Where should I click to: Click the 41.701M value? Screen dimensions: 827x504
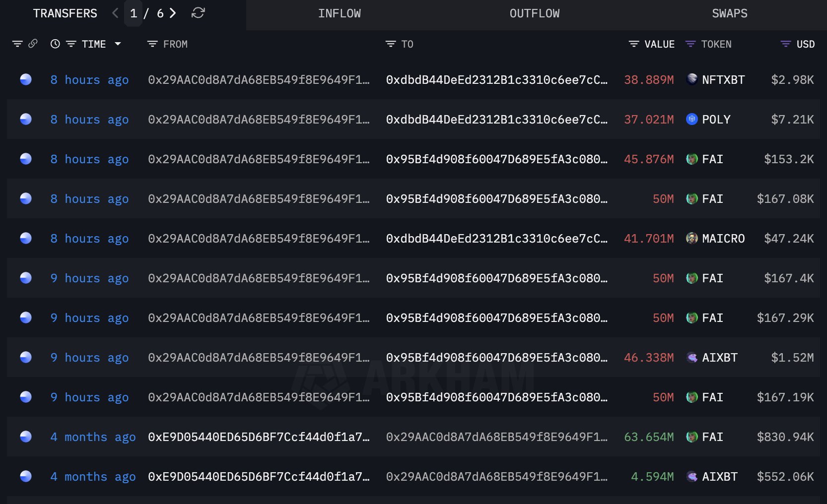click(649, 239)
